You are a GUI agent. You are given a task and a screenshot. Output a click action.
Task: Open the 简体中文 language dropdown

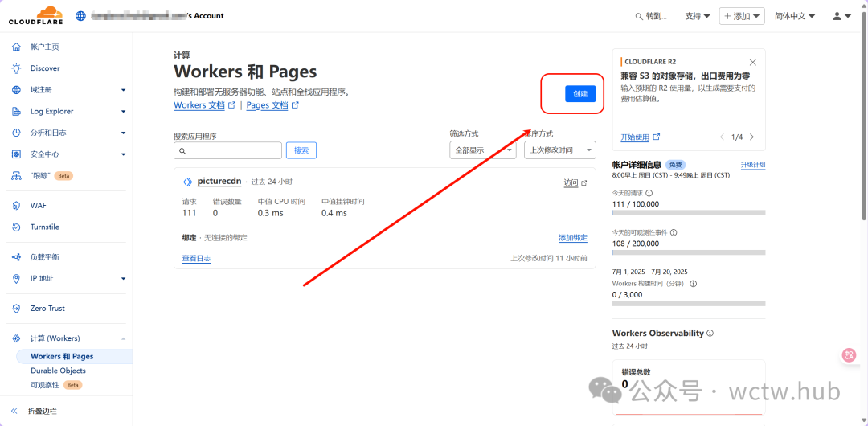(795, 16)
